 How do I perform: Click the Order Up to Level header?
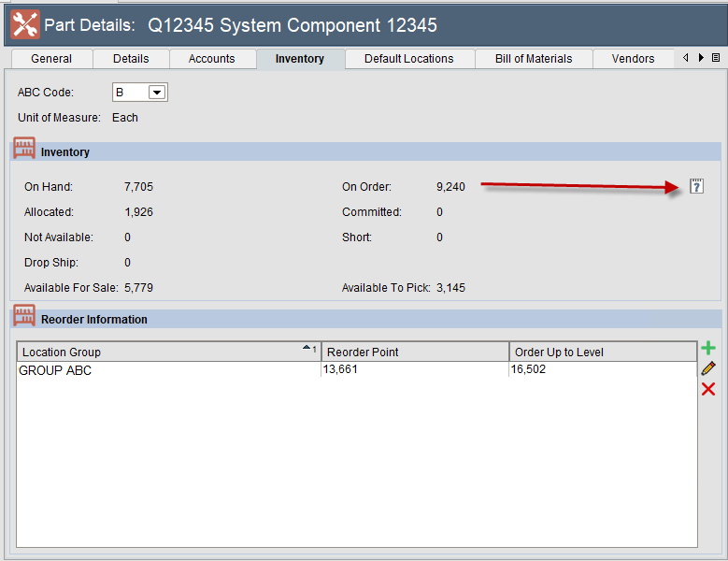603,352
